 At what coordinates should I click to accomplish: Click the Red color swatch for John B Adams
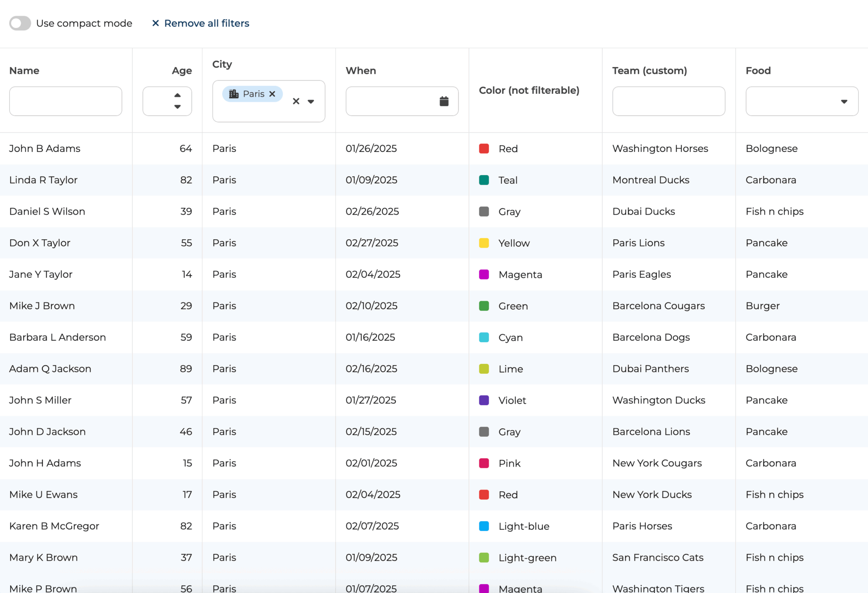pos(484,148)
